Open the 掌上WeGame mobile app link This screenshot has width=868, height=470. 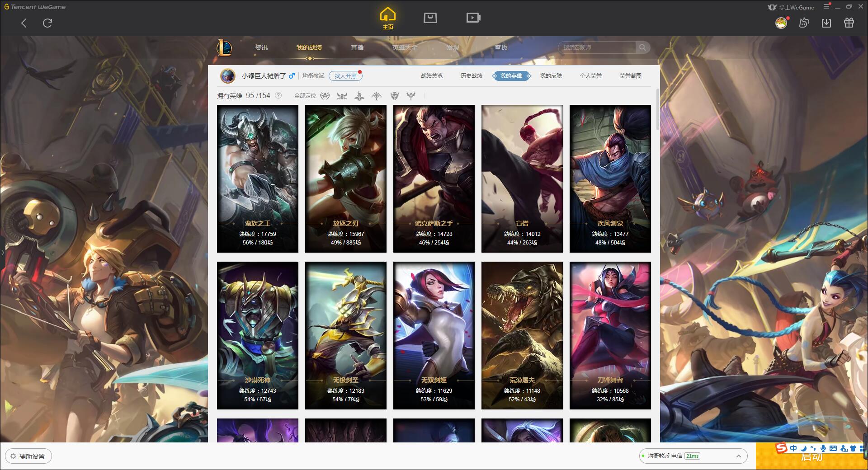[791, 7]
